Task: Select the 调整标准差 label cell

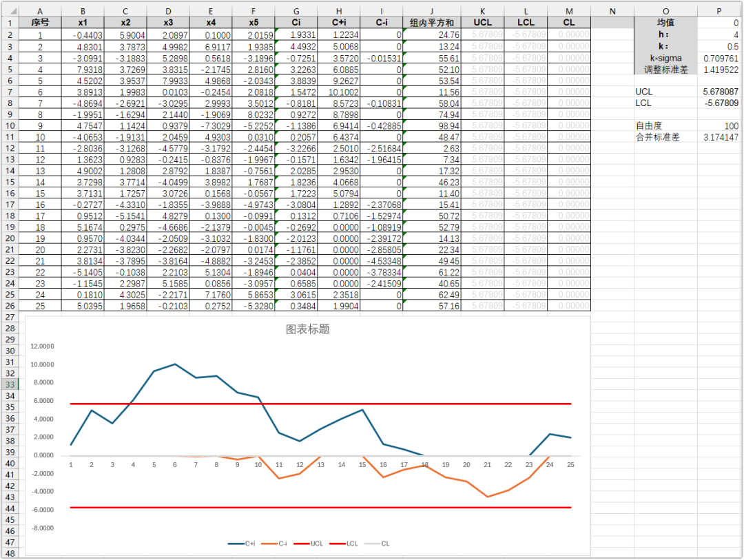Action: (665, 70)
